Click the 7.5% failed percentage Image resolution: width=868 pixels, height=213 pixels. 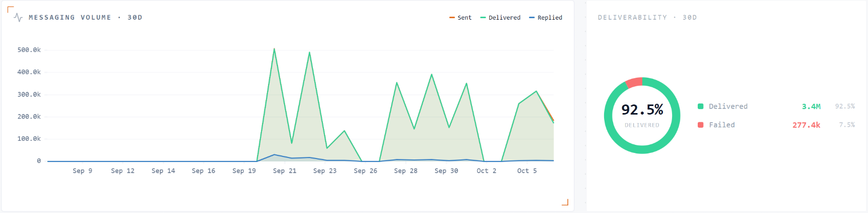(x=847, y=125)
